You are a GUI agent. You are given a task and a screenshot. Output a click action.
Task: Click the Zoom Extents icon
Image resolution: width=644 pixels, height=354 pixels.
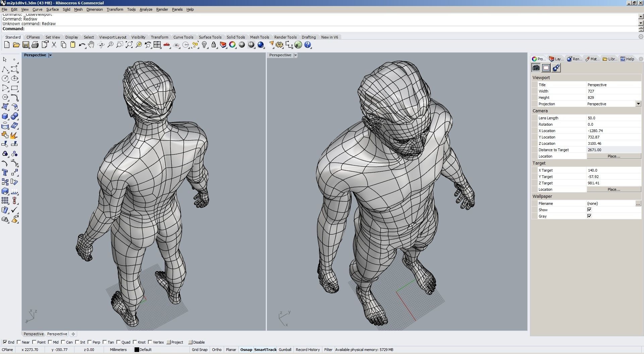click(129, 45)
